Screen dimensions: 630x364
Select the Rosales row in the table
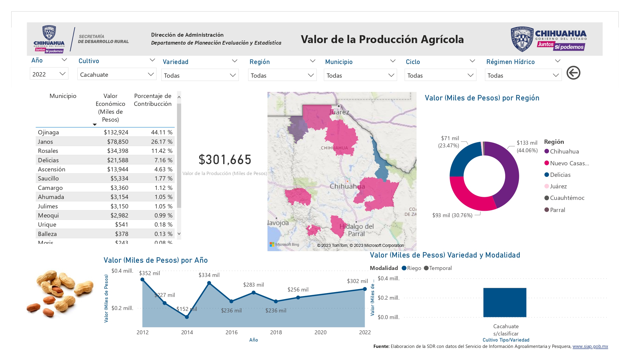tap(105, 151)
